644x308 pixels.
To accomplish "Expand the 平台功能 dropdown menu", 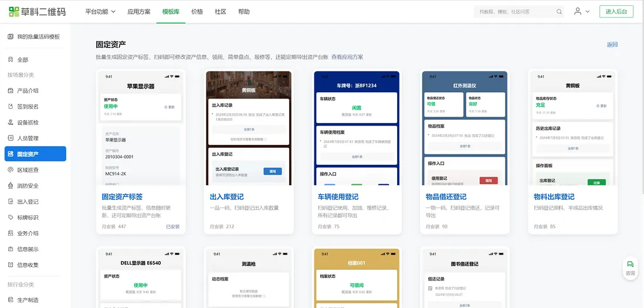I will (x=100, y=12).
